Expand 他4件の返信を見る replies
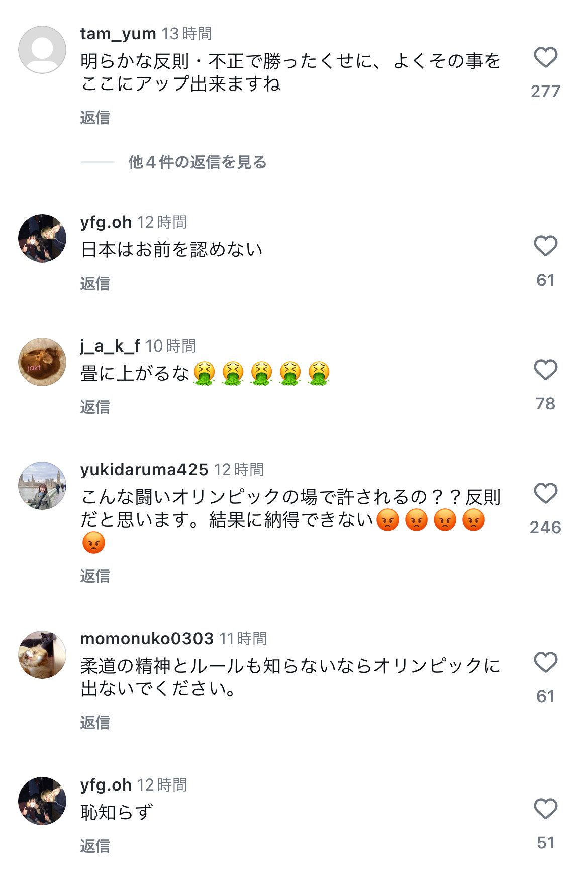Viewport: 588px width, 873px height. (197, 162)
